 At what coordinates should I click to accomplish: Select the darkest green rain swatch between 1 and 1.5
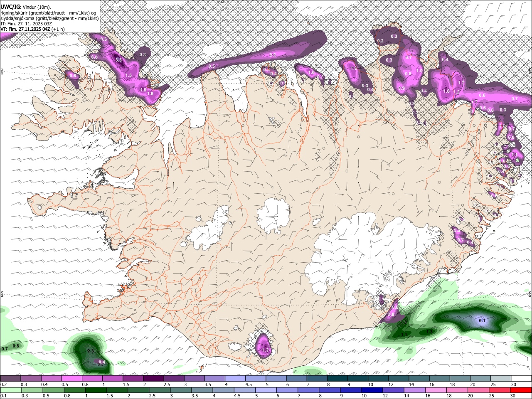click(96, 390)
